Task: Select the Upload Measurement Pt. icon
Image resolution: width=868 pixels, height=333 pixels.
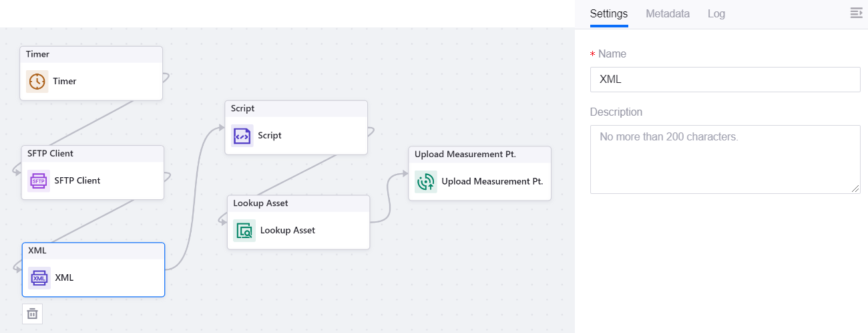Action: 425,181
